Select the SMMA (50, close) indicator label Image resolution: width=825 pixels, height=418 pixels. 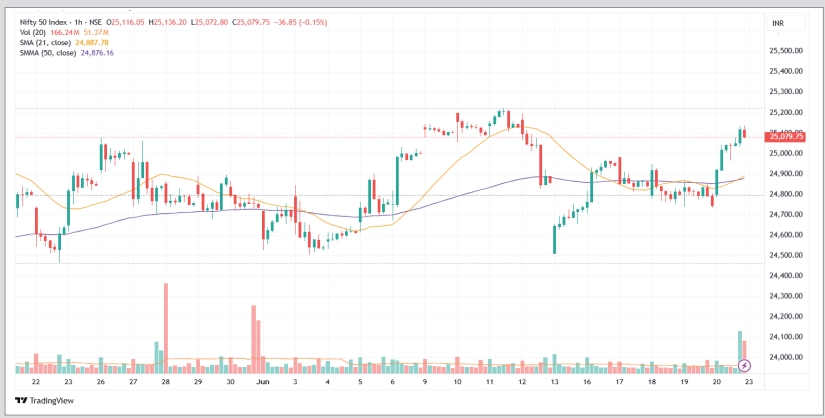47,53
